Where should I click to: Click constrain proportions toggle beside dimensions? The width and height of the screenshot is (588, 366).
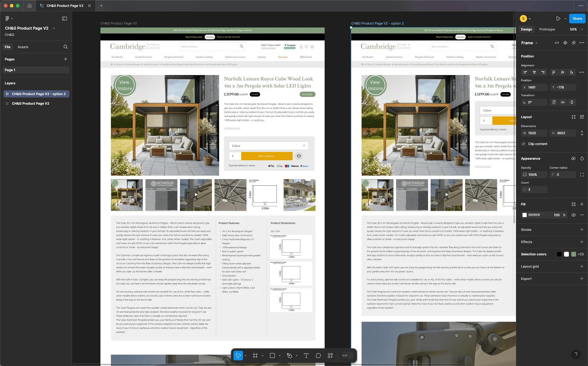pyautogui.click(x=582, y=133)
